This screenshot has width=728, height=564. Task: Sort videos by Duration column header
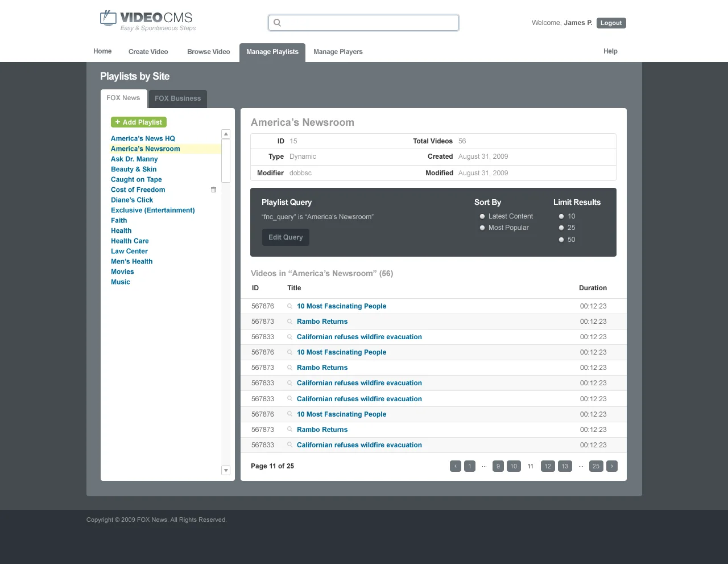point(593,288)
